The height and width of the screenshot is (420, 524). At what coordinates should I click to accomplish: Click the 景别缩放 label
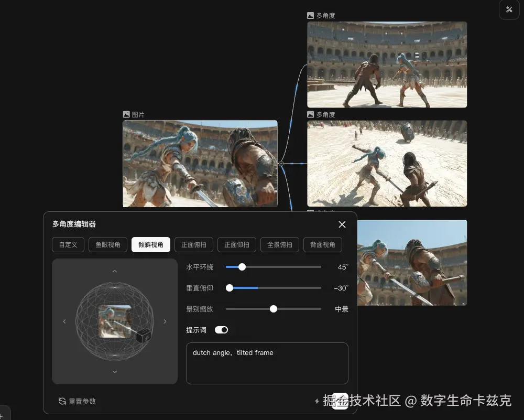(200, 309)
